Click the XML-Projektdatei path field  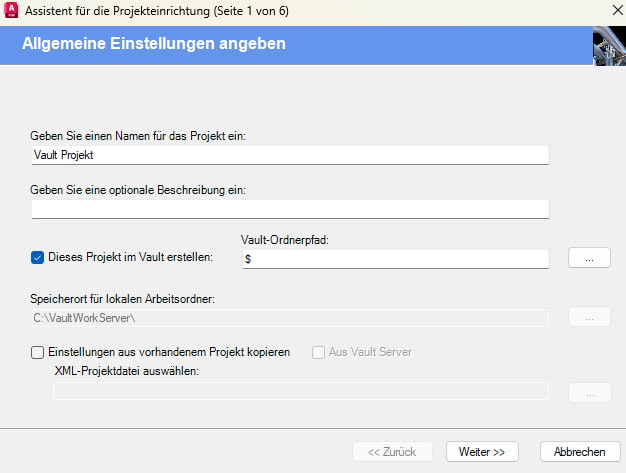tap(301, 391)
